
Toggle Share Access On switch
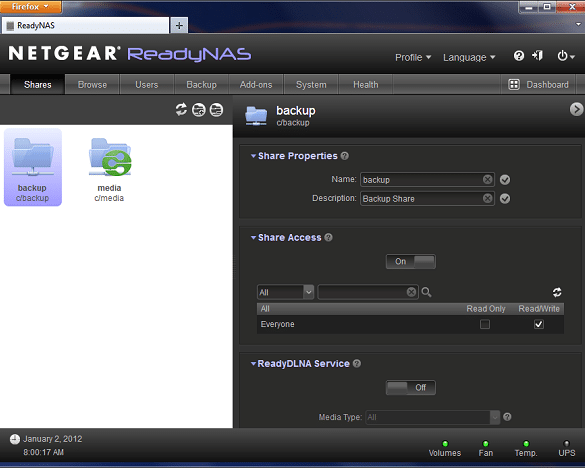[410, 262]
